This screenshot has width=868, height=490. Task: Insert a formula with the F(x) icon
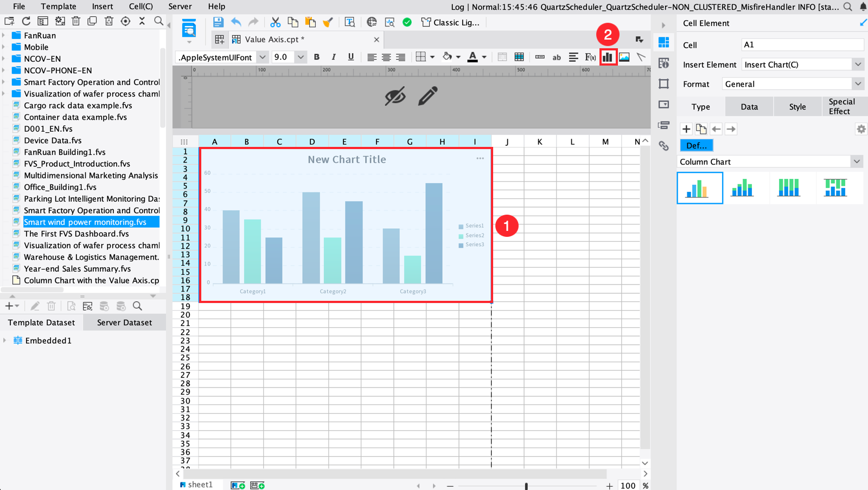coord(590,57)
